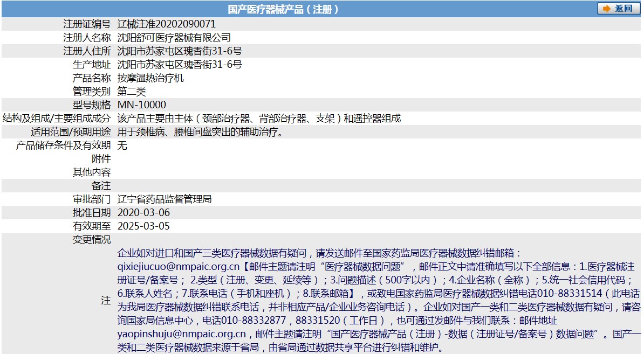The height and width of the screenshot is (354, 644).
Task: Select email address qixiejiucuo@nmpaic.org.cn
Action: pos(178,267)
